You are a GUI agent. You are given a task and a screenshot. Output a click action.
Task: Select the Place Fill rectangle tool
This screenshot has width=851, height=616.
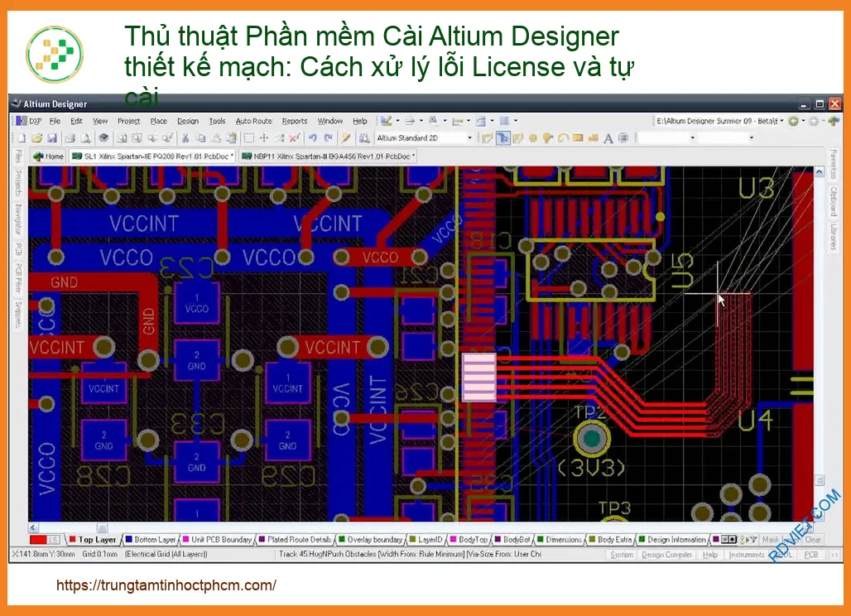point(578,138)
